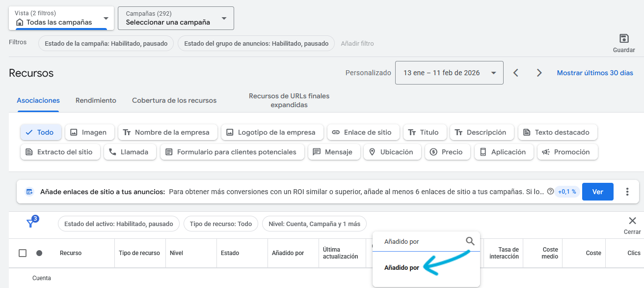Click the Guardar save icon
This screenshot has width=644, height=288.
point(624,39)
